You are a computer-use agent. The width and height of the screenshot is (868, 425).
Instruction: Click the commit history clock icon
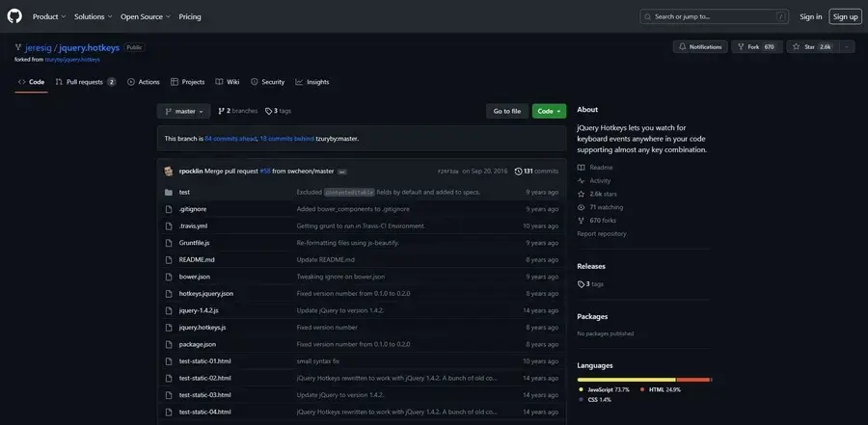[518, 172]
